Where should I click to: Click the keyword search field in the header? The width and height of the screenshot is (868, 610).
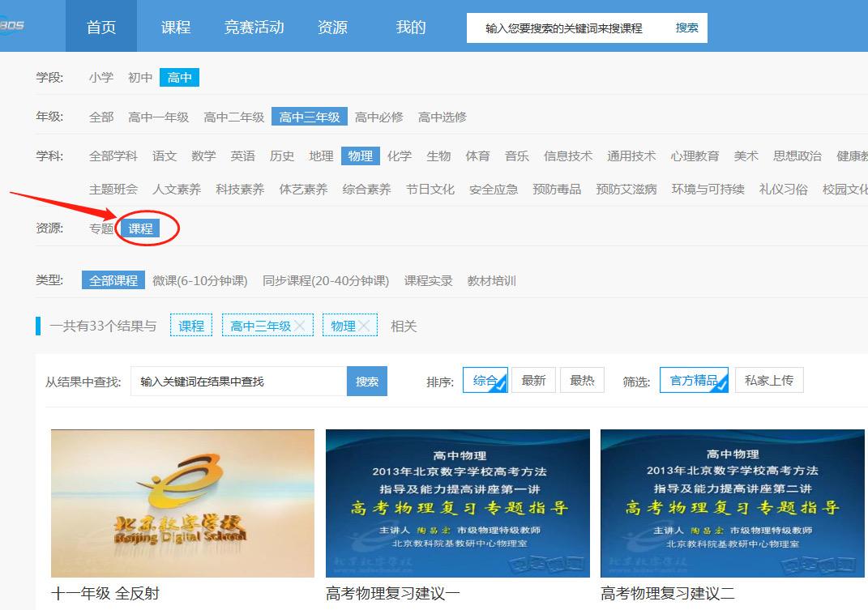566,28
